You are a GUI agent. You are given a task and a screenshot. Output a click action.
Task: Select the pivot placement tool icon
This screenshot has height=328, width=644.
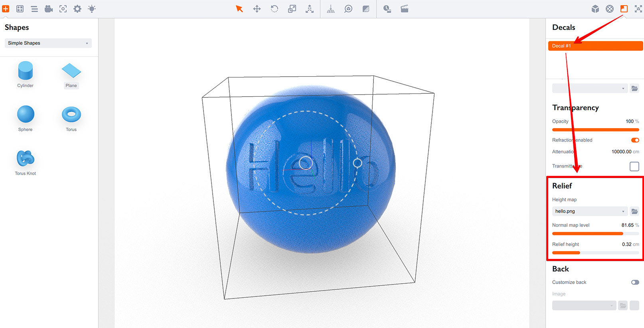[310, 9]
